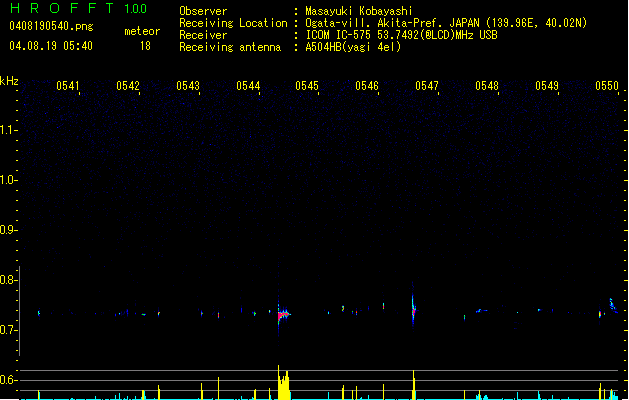Click the 1.0 kHz axis label
Viewport: 629px width, 400px height.
8,180
